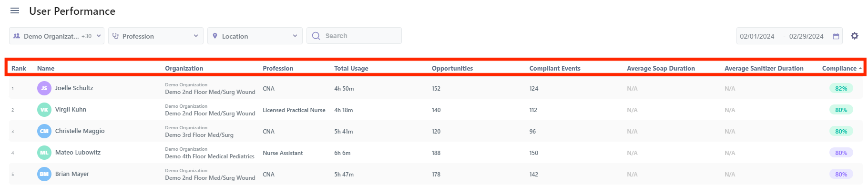Viewport: 868px width, 186px height.
Task: Click total usage value 5h 41m
Action: (344, 132)
